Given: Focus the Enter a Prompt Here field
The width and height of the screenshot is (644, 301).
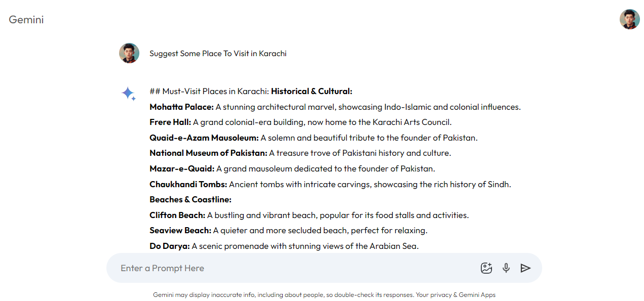Looking at the screenshot, I should coord(294,268).
